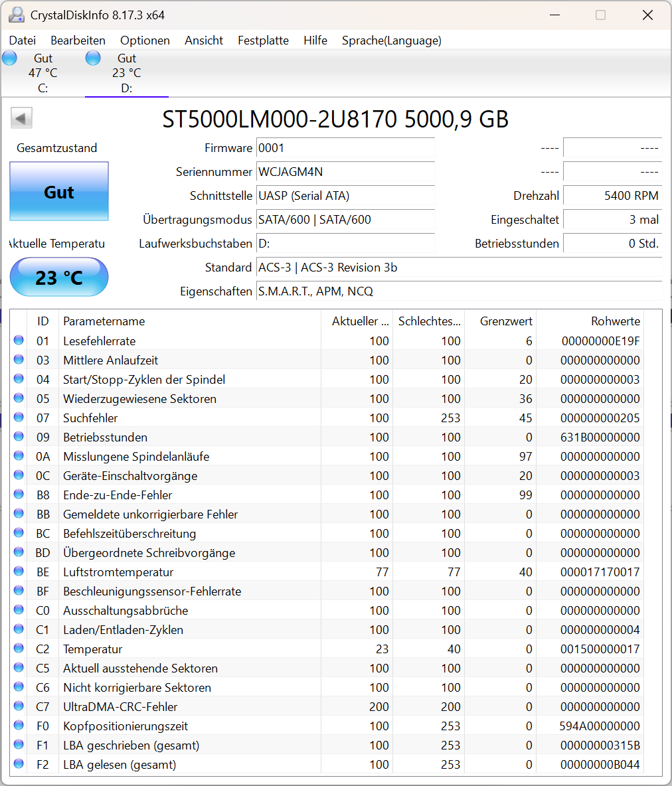Click the back arrow navigation button
Viewport: 672px width, 786px height.
(x=21, y=118)
